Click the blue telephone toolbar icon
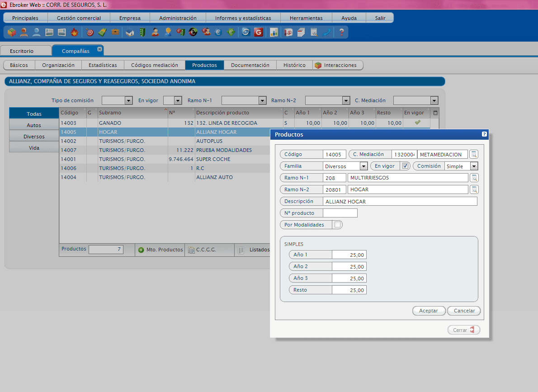Viewport: 538px width, 392px height. (x=326, y=32)
